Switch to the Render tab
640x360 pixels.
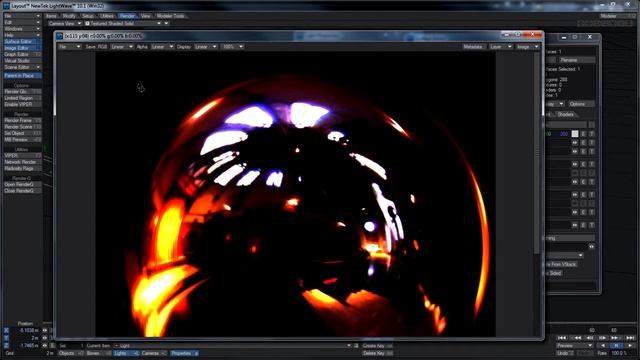pos(127,16)
